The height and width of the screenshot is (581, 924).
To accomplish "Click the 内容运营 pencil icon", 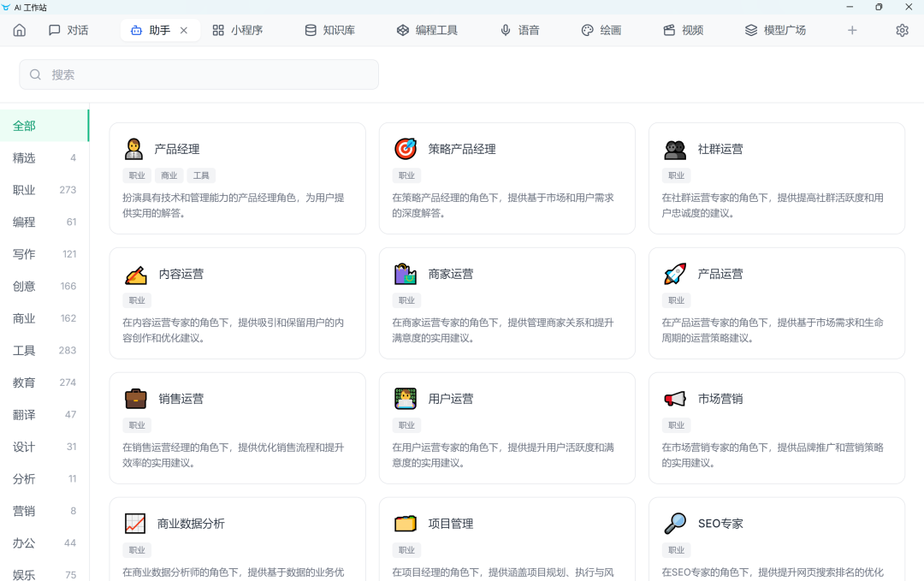I will click(135, 274).
